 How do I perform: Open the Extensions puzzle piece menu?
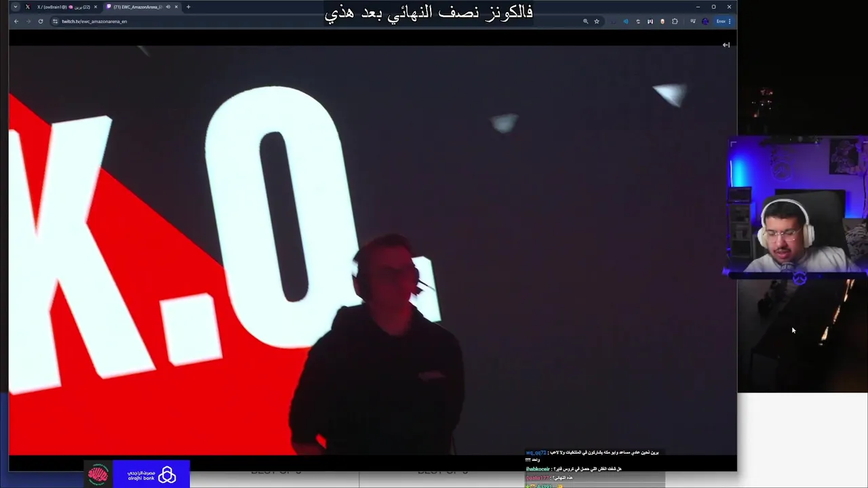675,21
